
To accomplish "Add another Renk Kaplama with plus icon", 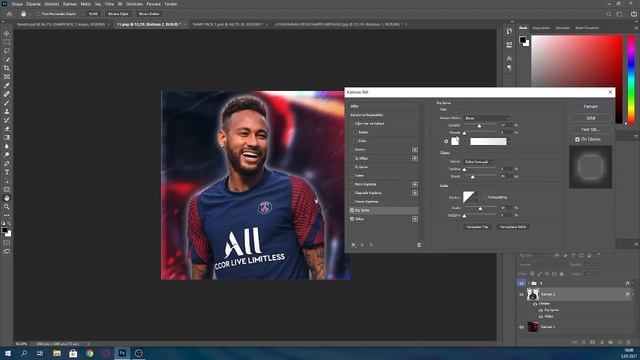I will click(x=415, y=184).
